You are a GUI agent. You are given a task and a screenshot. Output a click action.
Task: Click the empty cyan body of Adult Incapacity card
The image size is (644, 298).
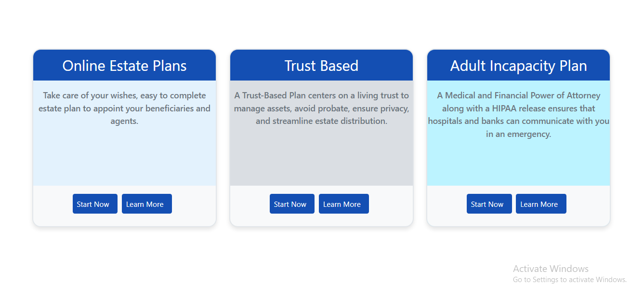coord(518,164)
